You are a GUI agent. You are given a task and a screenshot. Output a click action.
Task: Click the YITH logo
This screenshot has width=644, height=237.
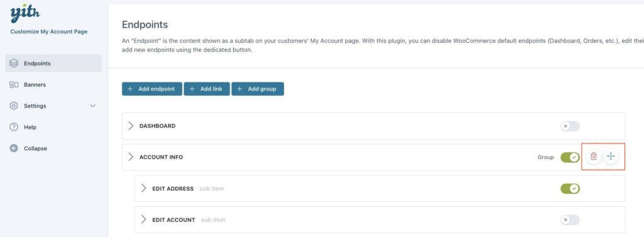[x=25, y=15]
